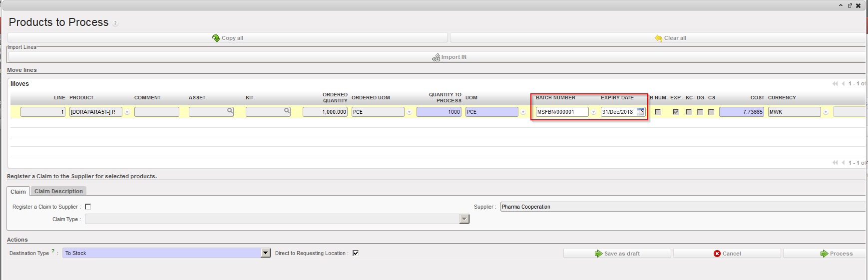Open the help icon next to Products to Process
This screenshot has height=280, width=868.
click(115, 23)
